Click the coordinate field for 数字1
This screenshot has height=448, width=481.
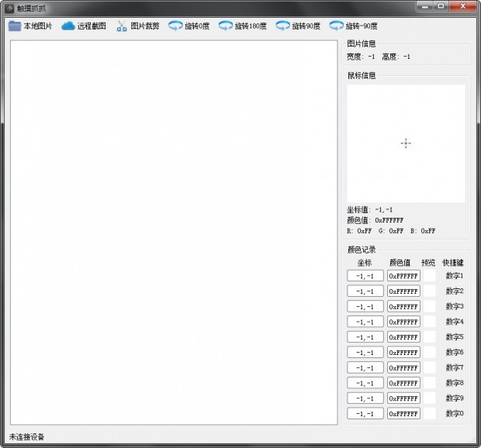(x=365, y=276)
